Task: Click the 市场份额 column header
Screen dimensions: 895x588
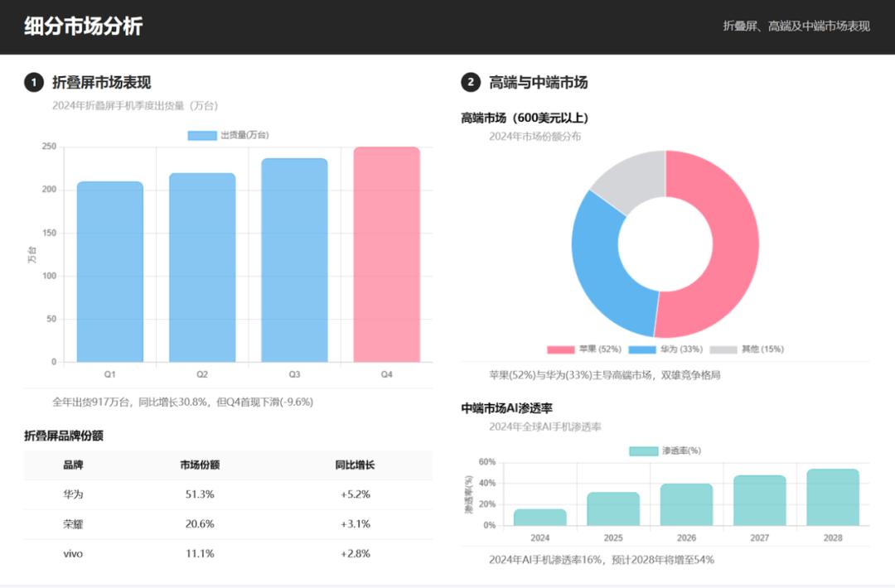Action: coord(200,465)
